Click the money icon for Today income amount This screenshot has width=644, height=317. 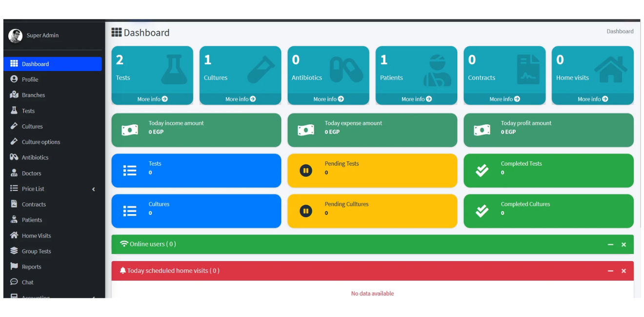click(x=130, y=130)
